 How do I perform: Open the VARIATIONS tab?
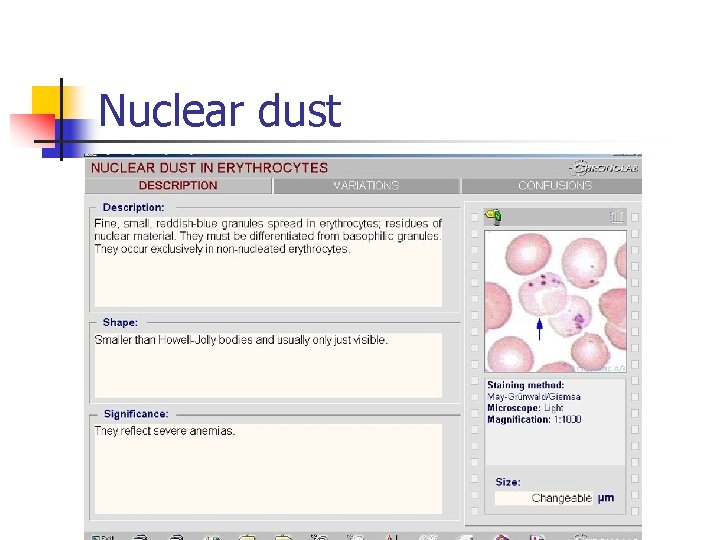point(366,186)
